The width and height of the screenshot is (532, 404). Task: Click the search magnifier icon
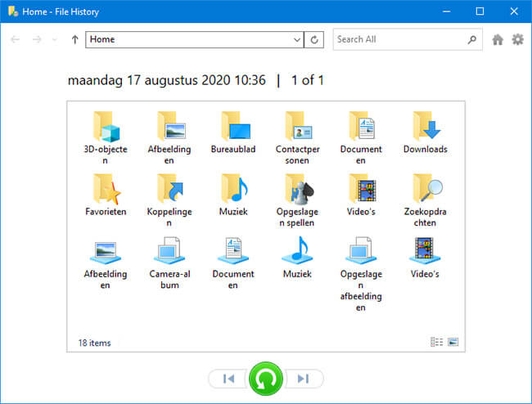click(472, 39)
